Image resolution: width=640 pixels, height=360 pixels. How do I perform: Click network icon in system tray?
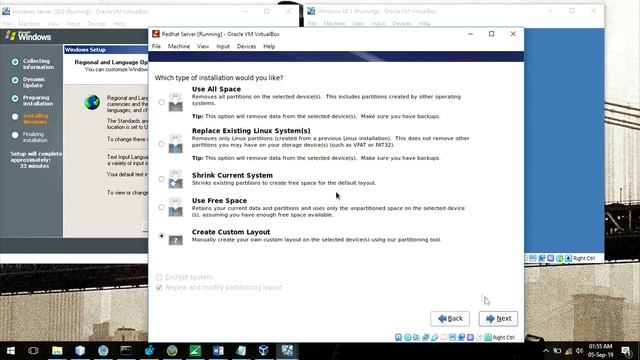(x=568, y=351)
